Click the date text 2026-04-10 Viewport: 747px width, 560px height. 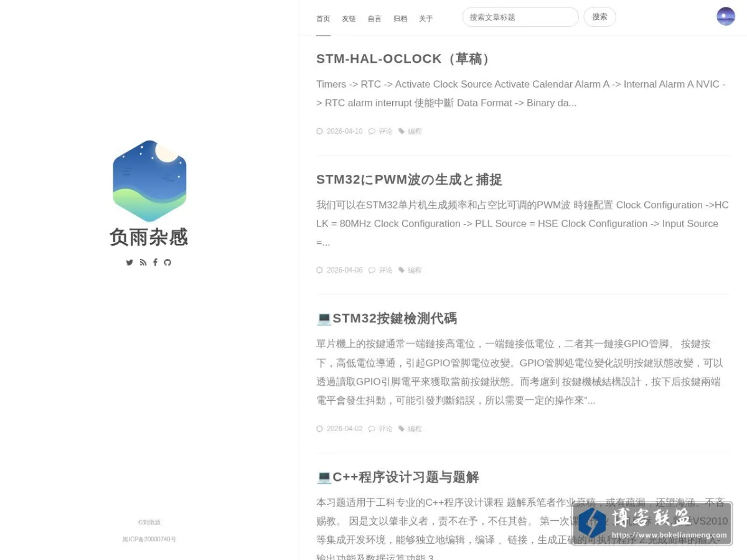344,131
